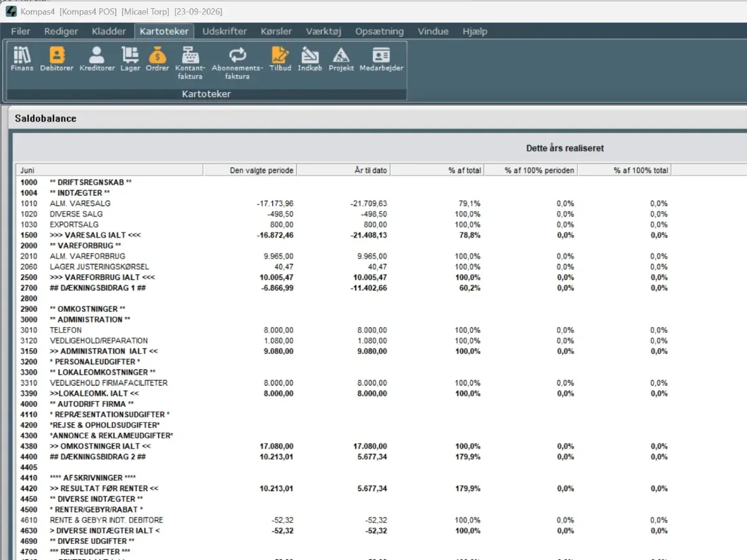Open the Abonnementsfaktura icon
The image size is (747, 560).
(x=237, y=63)
